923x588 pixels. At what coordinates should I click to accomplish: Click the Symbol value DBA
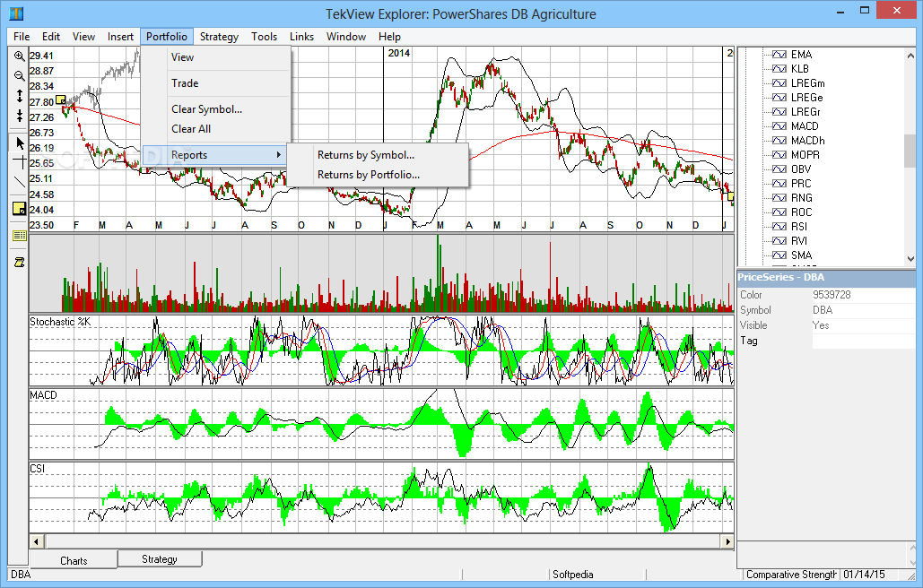pyautogui.click(x=823, y=310)
